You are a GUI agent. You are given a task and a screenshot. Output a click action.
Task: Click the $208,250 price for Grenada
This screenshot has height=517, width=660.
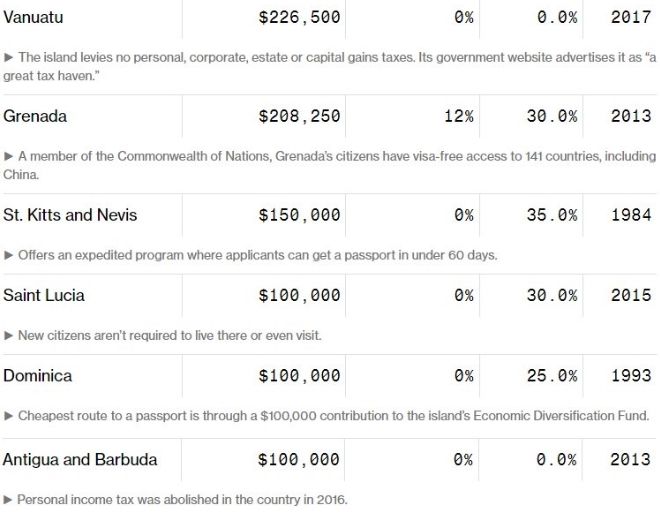click(299, 116)
